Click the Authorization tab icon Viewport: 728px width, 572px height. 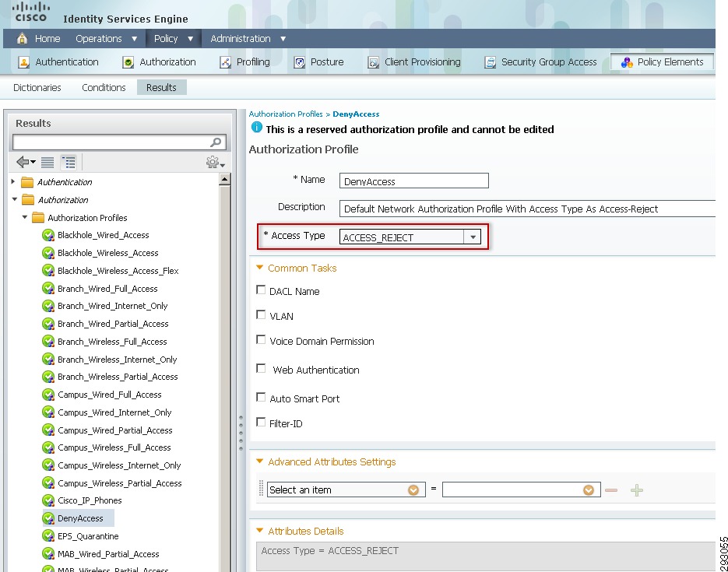(x=128, y=62)
